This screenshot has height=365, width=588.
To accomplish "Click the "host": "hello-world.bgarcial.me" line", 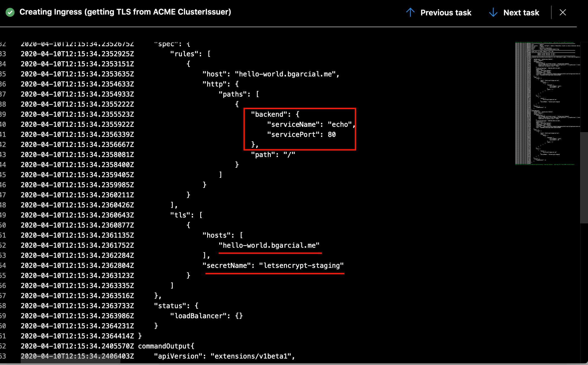I will (271, 74).
